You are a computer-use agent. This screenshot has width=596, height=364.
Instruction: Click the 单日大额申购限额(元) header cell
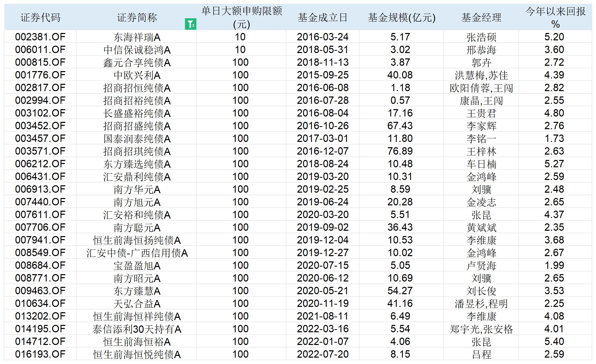pos(241,18)
